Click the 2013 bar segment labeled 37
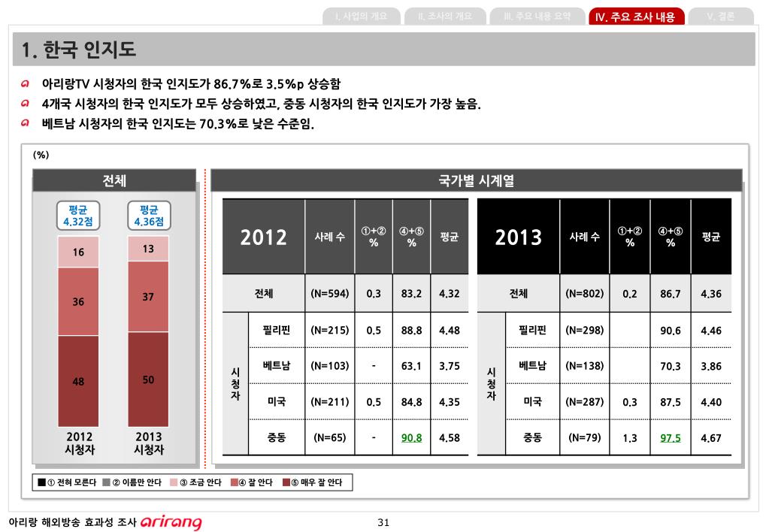The width and height of the screenshot is (769, 532). (x=148, y=297)
